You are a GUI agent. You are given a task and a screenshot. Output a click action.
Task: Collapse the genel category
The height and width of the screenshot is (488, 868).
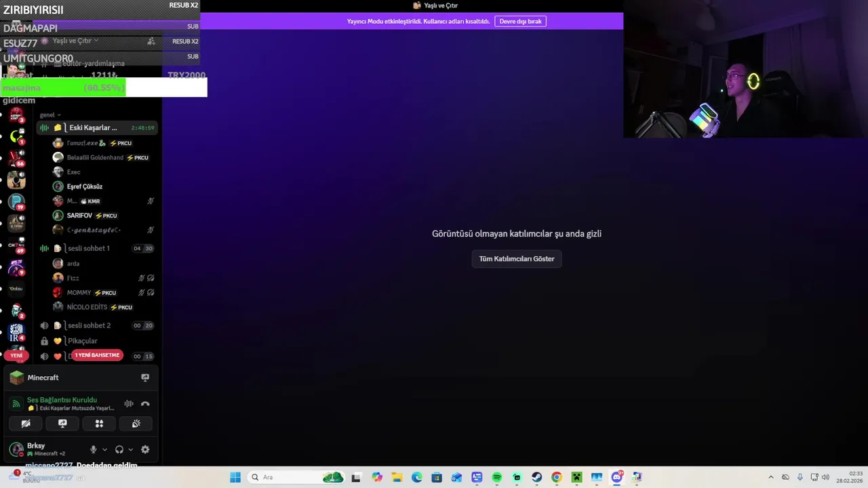point(50,115)
